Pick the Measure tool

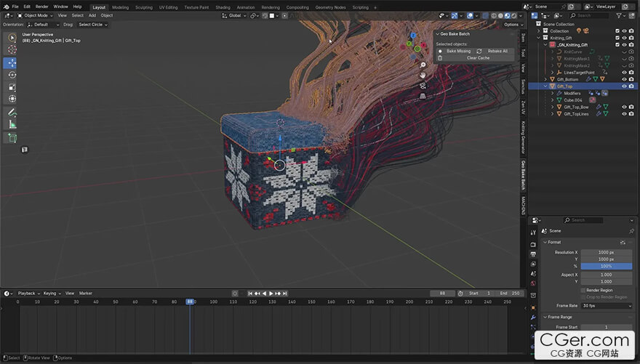tap(12, 124)
